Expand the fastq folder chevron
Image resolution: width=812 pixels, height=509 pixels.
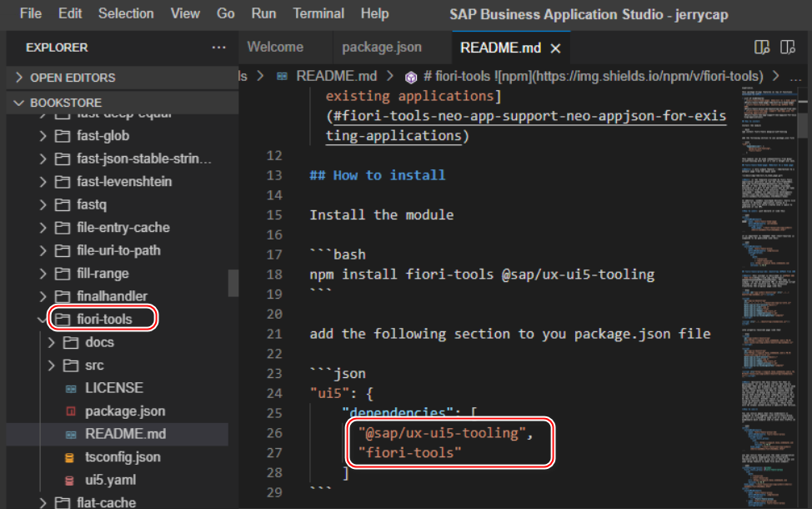coord(43,204)
